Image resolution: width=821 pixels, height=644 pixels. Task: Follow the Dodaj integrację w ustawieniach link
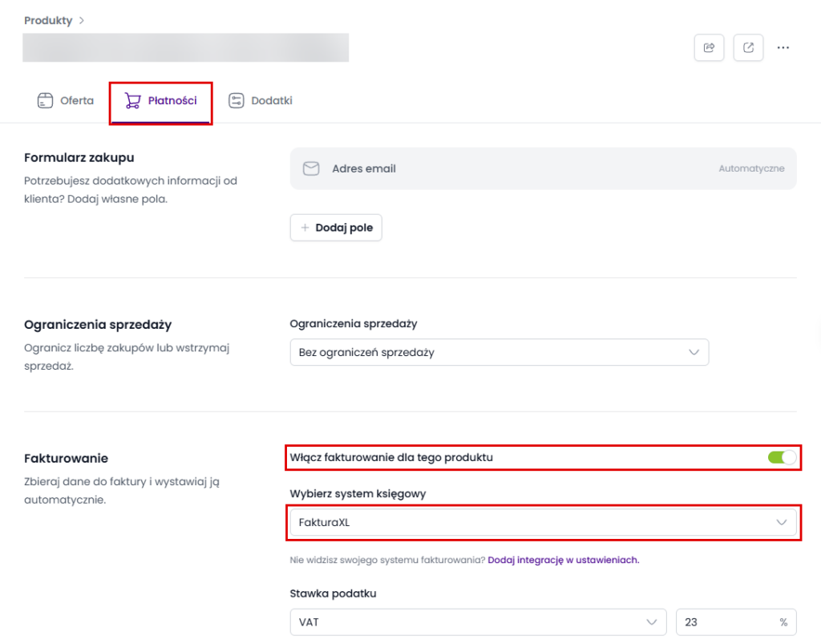point(564,560)
